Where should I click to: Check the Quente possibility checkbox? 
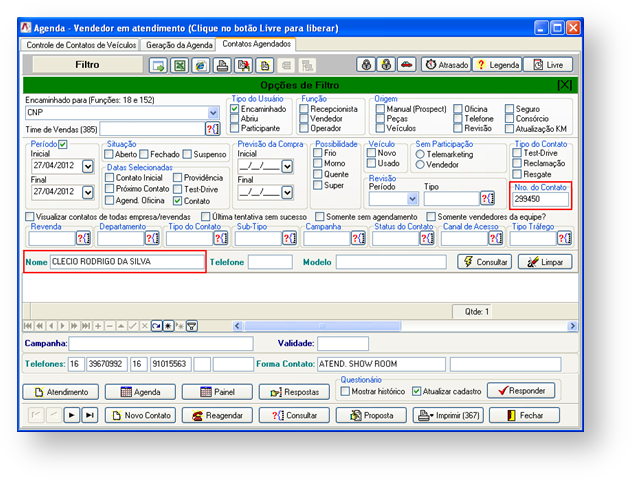(318, 174)
